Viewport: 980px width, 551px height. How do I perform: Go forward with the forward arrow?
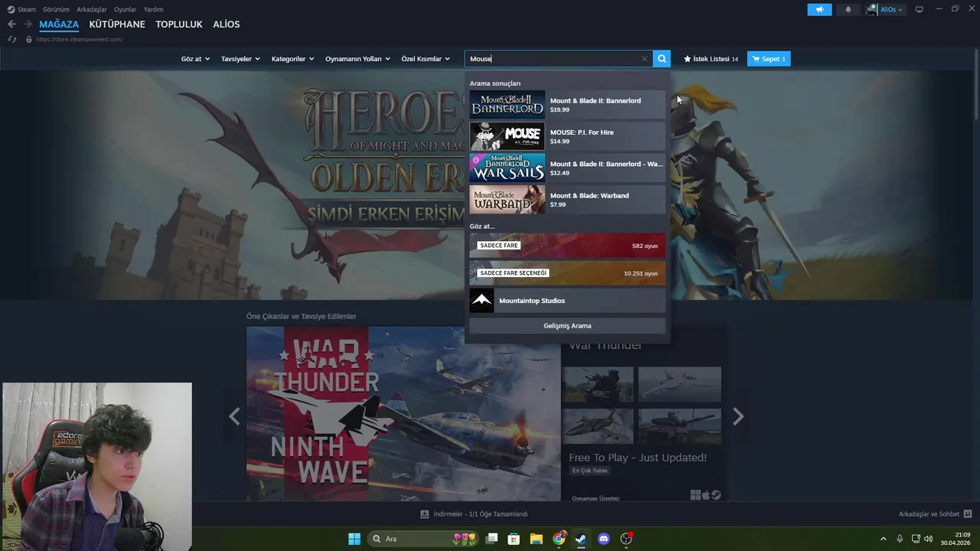pyautogui.click(x=28, y=24)
